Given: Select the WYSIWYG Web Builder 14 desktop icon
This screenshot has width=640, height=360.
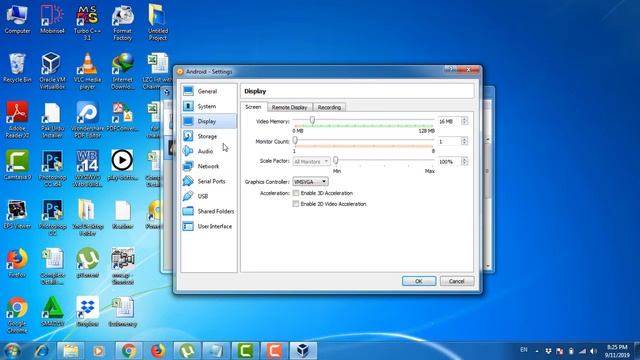Looking at the screenshot, I should point(87,169).
